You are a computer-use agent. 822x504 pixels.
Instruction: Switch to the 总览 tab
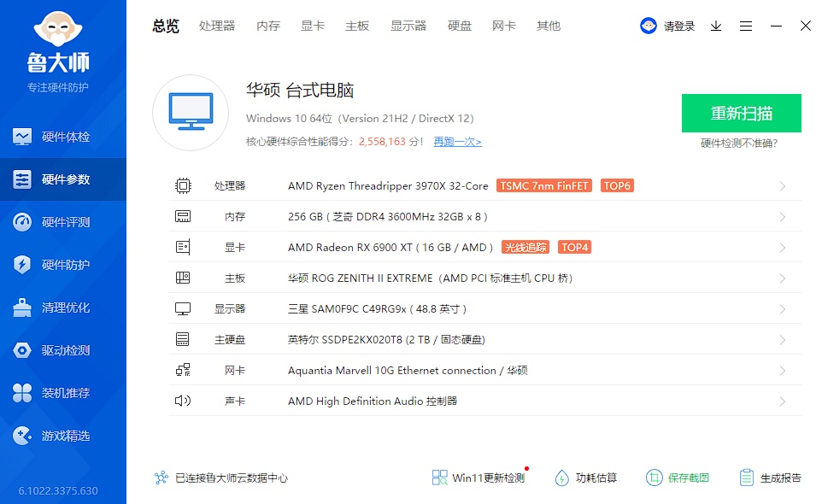coord(166,26)
